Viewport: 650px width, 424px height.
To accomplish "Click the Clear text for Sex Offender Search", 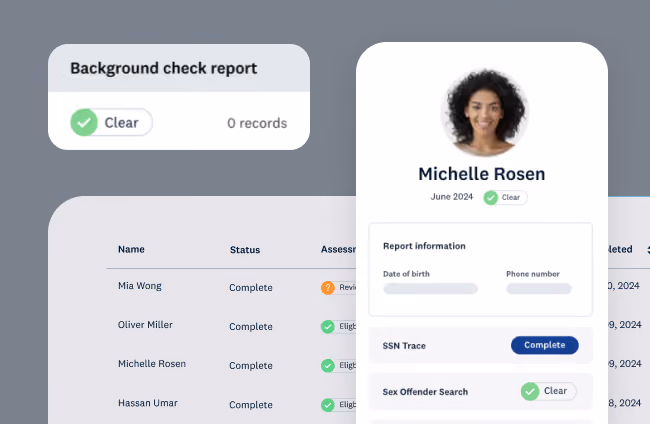I will tap(555, 391).
